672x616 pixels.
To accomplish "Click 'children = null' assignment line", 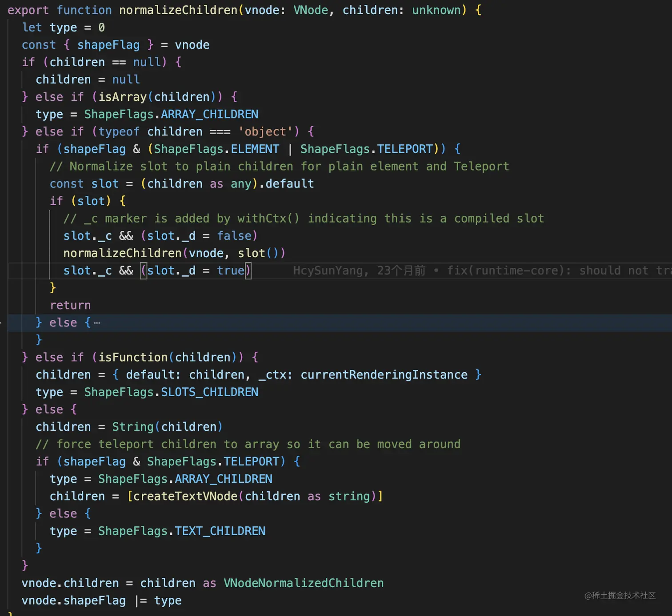I will click(x=88, y=79).
